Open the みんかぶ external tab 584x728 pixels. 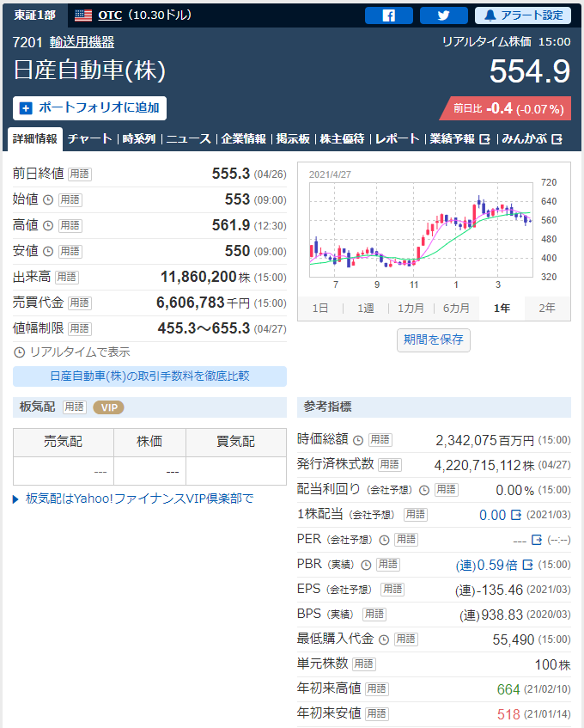coord(532,139)
